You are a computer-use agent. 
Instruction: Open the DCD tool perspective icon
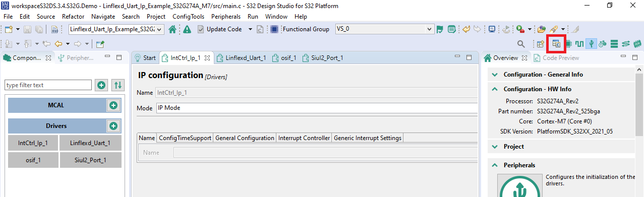[603, 44]
